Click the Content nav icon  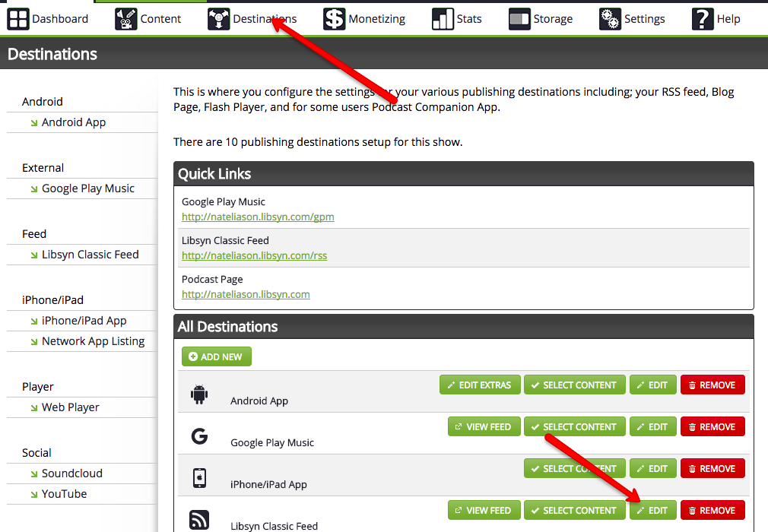[x=126, y=19]
